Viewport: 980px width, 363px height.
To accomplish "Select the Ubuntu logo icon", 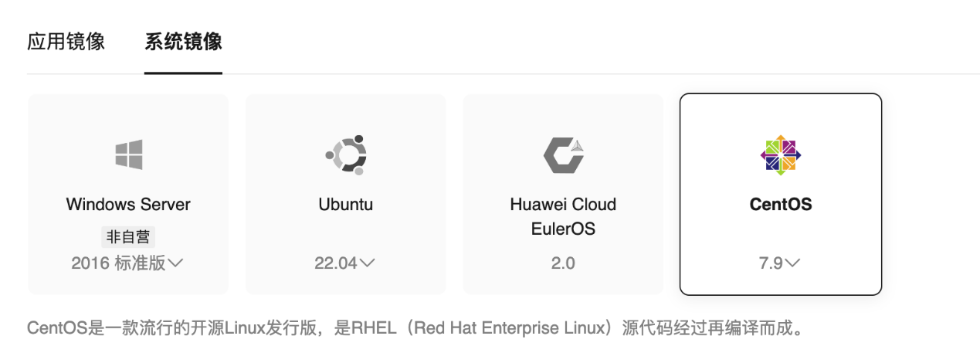I will [345, 154].
